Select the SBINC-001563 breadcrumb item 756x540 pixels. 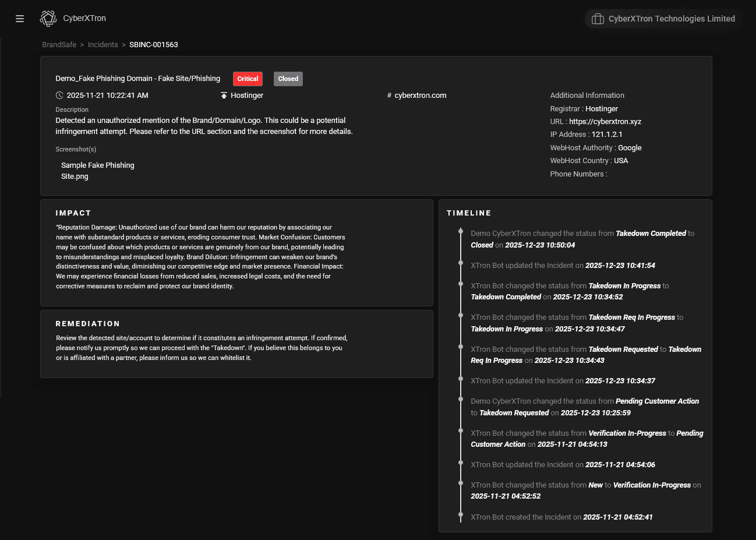(x=153, y=44)
